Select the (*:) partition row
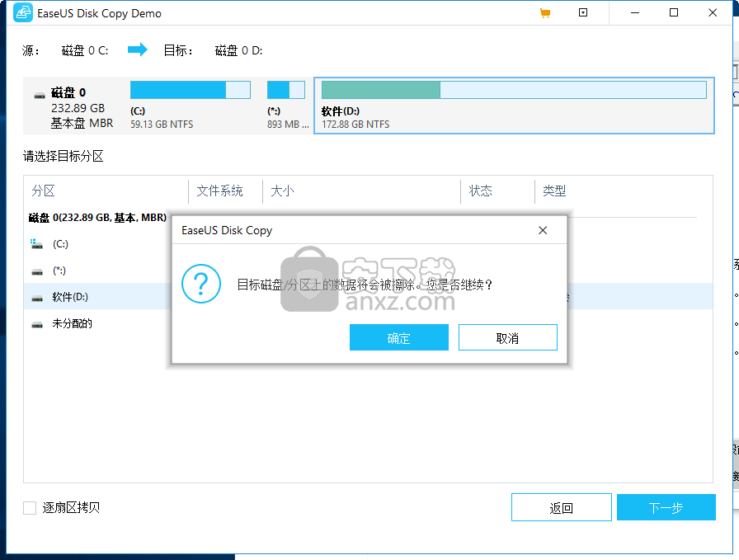This screenshot has height=560, width=739. pos(97,270)
